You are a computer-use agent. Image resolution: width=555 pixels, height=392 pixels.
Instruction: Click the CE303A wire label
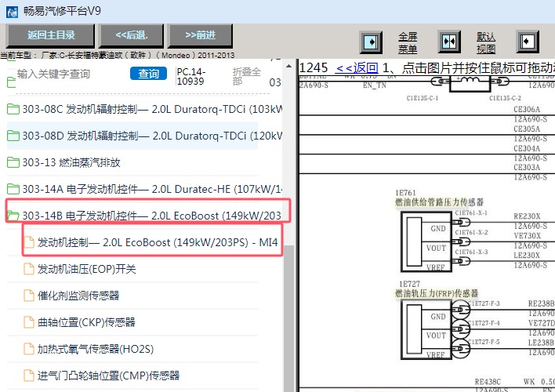pos(527,168)
